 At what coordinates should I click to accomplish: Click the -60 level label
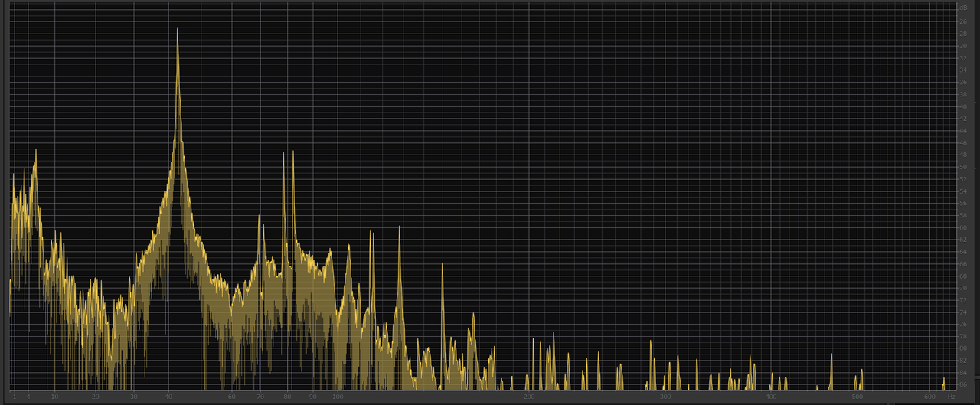(962, 227)
